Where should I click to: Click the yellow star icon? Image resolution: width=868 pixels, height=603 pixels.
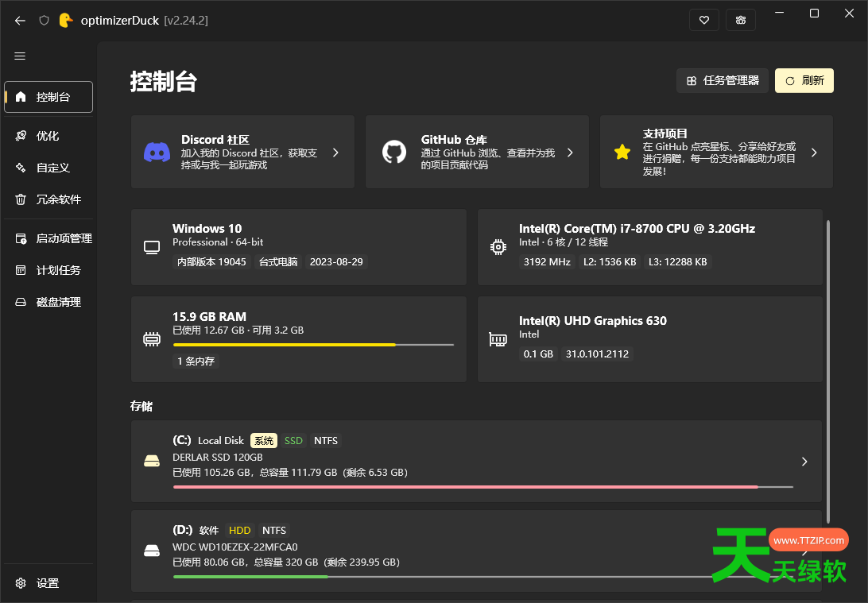[622, 152]
